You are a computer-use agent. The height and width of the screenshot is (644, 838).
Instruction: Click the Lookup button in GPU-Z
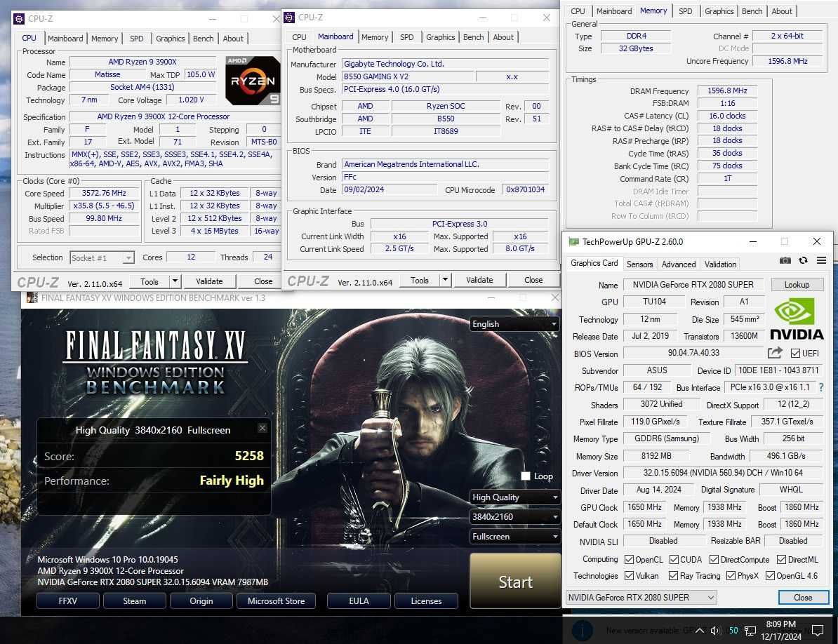pos(797,285)
